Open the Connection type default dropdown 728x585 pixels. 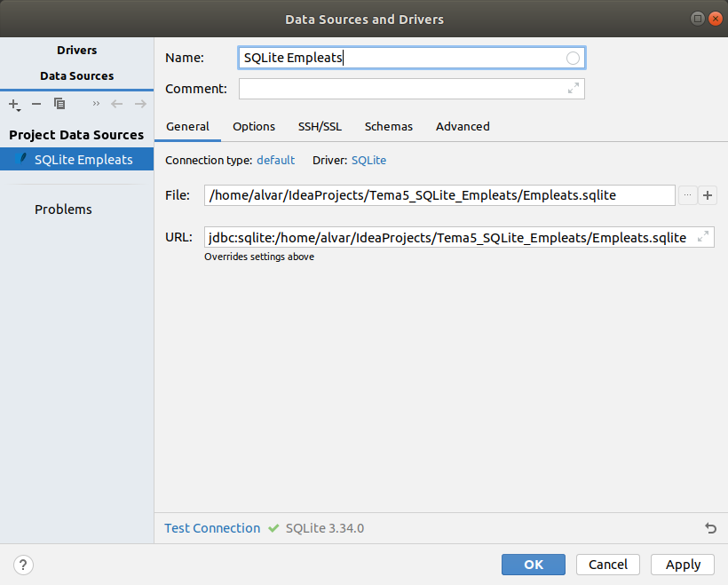[x=275, y=161]
